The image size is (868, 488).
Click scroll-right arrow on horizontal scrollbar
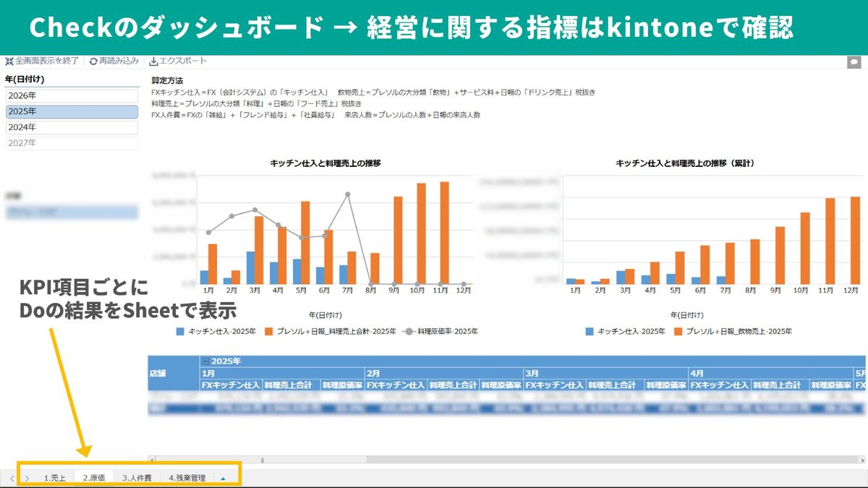pos(861,459)
